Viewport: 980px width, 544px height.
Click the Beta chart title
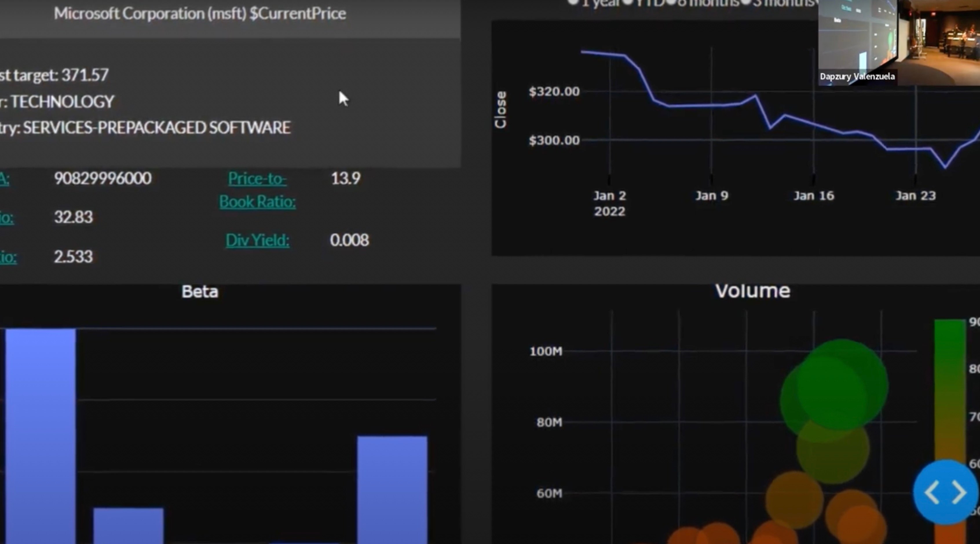point(200,292)
